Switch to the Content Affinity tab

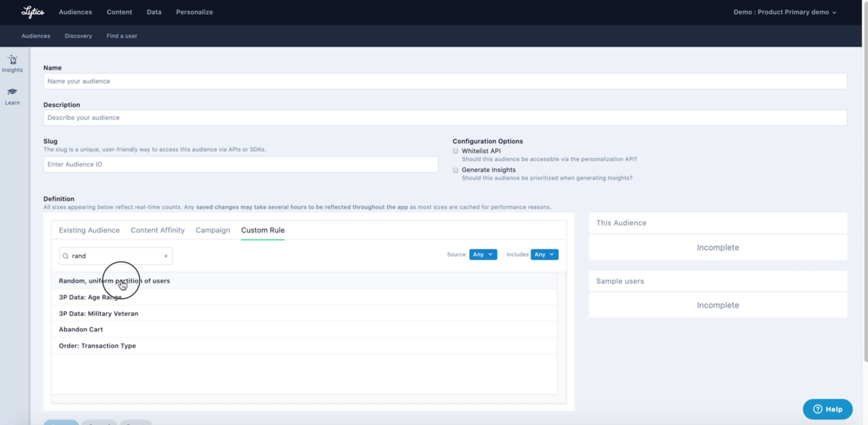click(157, 230)
